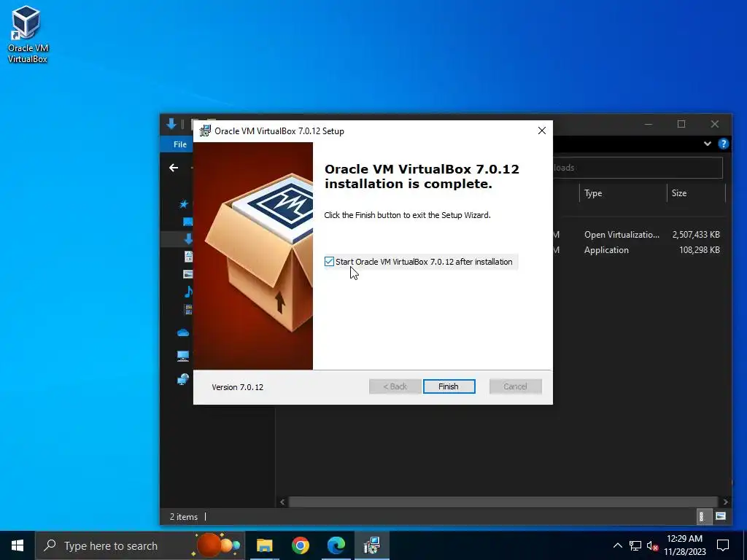Click the 108,298 KB size cell
Image resolution: width=747 pixels, height=560 pixels.
(699, 250)
